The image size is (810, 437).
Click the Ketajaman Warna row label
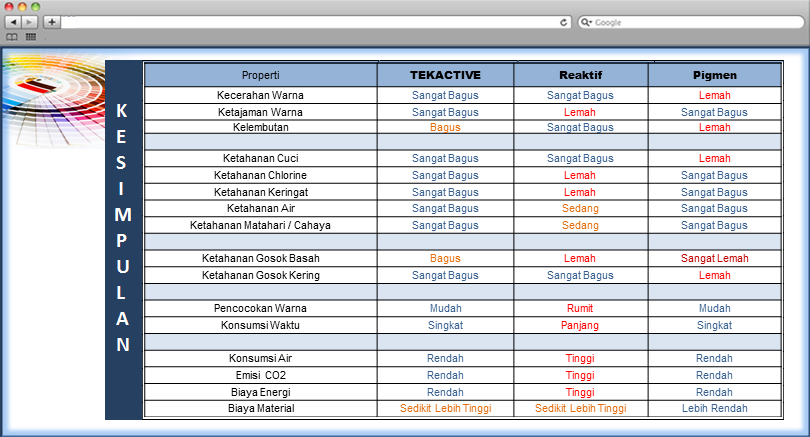[x=260, y=112]
